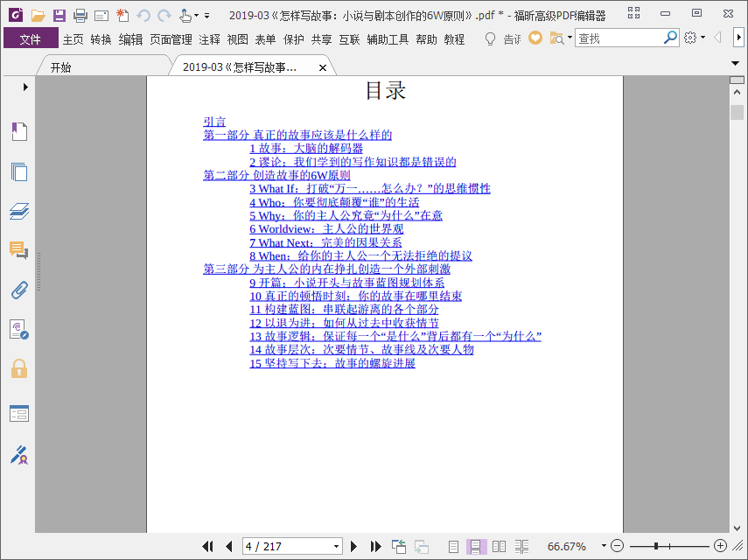Viewport: 748px width, 560px height.
Task: Open the 注释 ribbon tab
Action: 209,39
